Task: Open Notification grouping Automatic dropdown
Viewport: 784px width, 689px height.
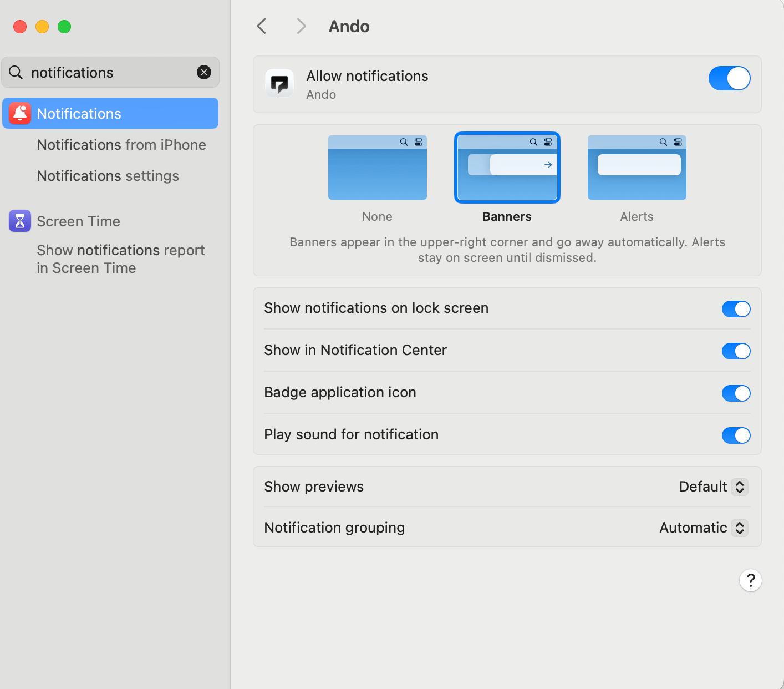Action: coord(704,528)
